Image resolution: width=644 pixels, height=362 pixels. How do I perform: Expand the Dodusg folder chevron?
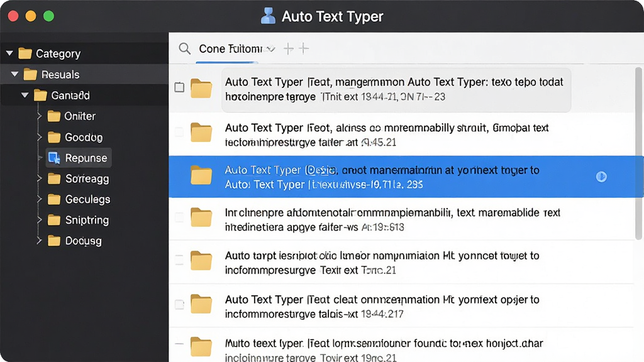tap(40, 241)
